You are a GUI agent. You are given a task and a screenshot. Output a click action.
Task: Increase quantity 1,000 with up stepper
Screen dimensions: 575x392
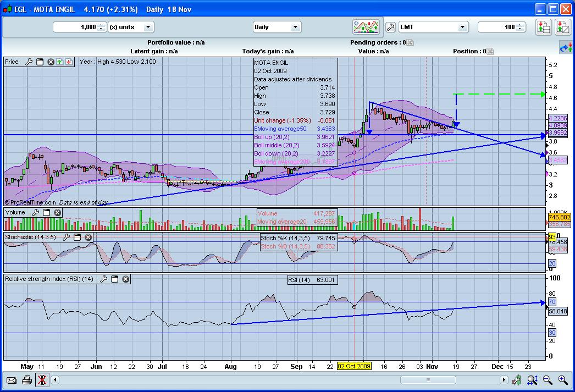point(101,25)
